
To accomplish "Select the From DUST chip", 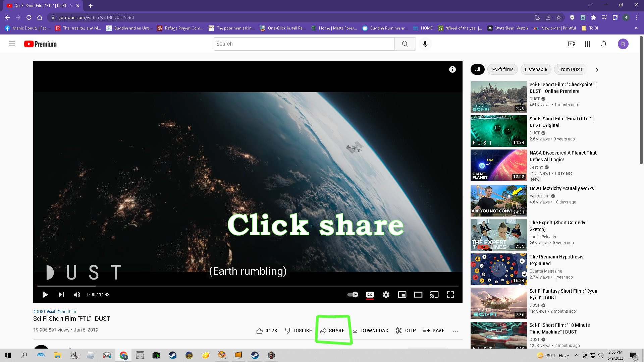I will pos(570,69).
